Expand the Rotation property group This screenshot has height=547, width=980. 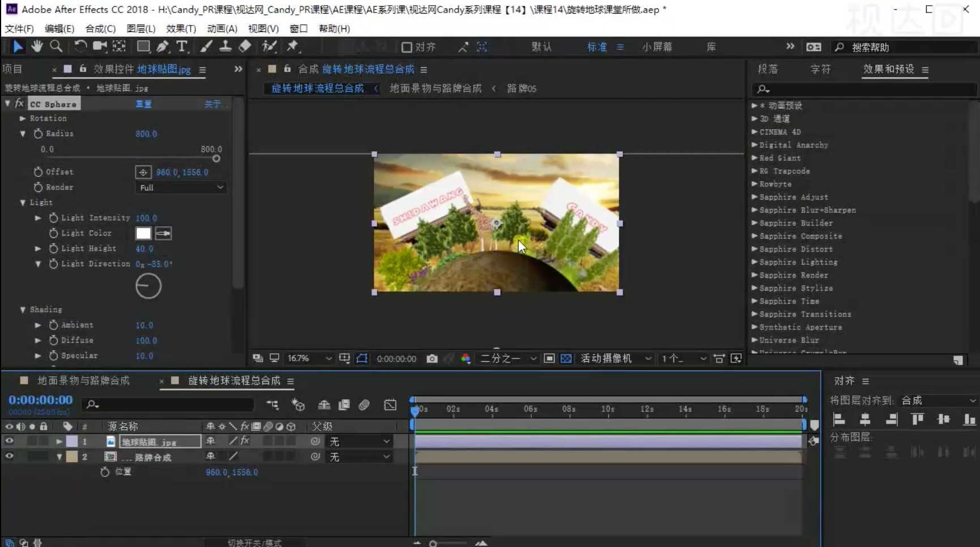coord(23,118)
